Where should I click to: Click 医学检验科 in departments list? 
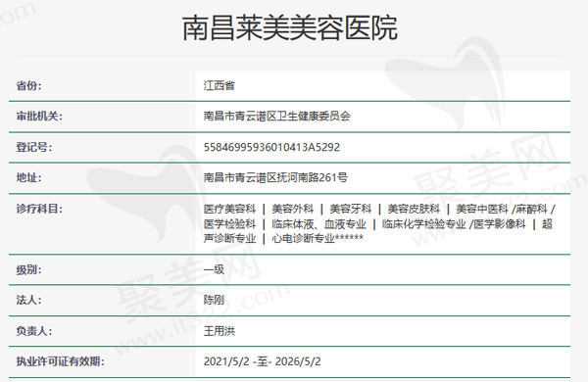tap(230, 224)
